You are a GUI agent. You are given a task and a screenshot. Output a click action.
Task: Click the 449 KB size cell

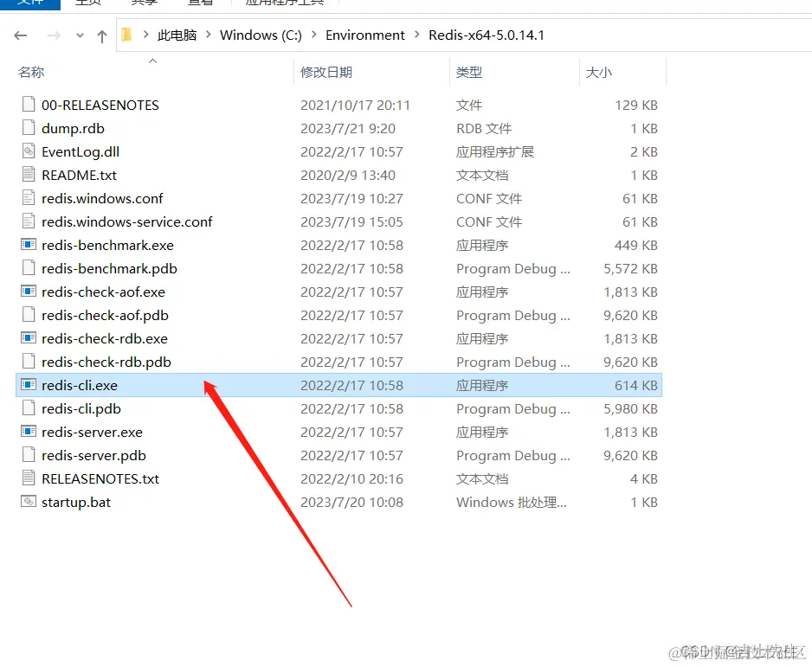pos(636,246)
